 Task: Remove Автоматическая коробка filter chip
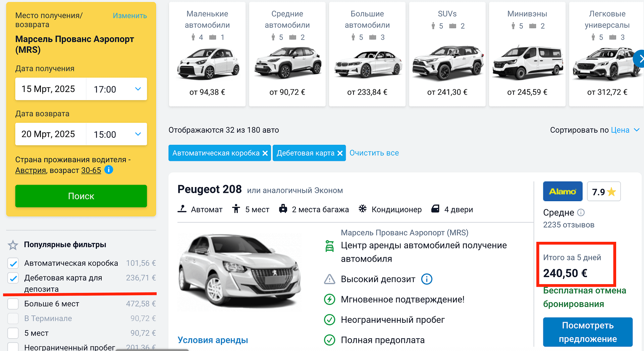265,153
